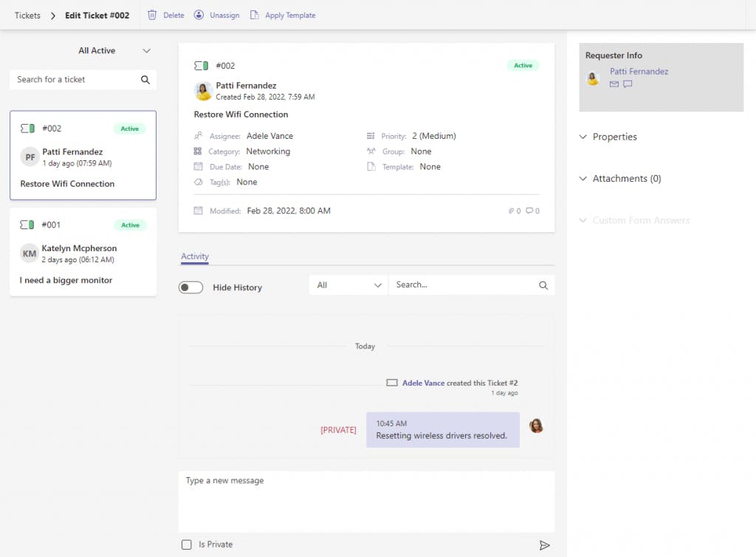Check the Is Private checkbox
756x557 pixels.
(187, 544)
